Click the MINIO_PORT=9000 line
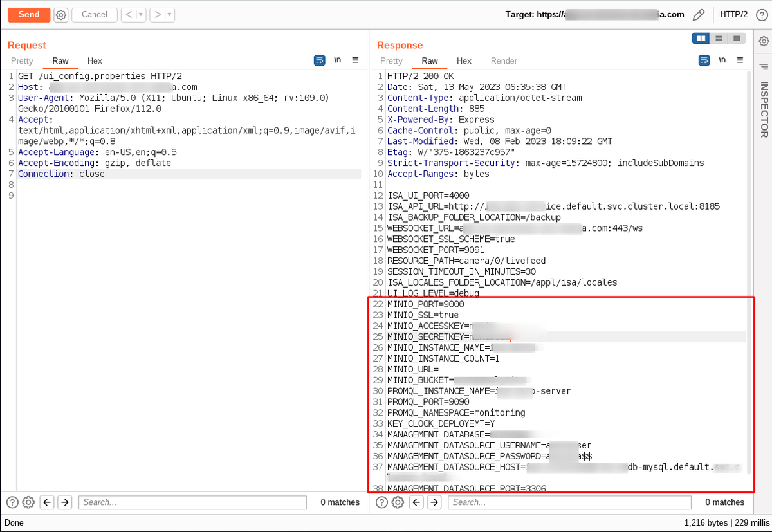The image size is (772, 532). 425,304
